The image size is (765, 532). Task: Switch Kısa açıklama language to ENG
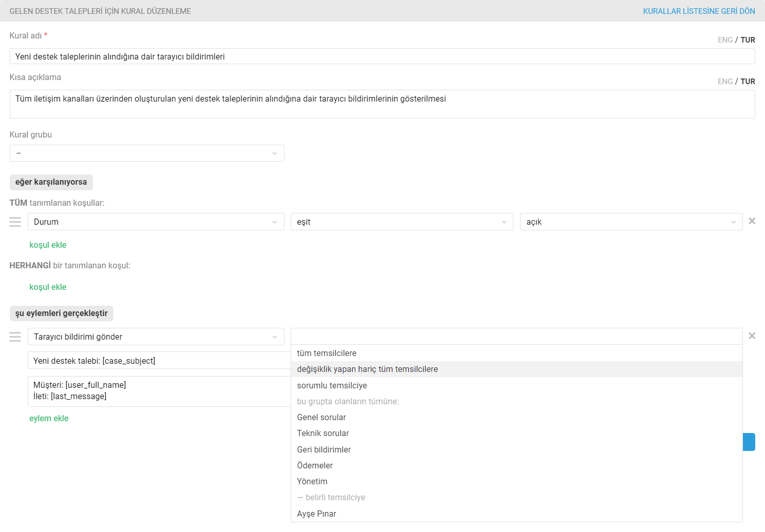(x=725, y=81)
